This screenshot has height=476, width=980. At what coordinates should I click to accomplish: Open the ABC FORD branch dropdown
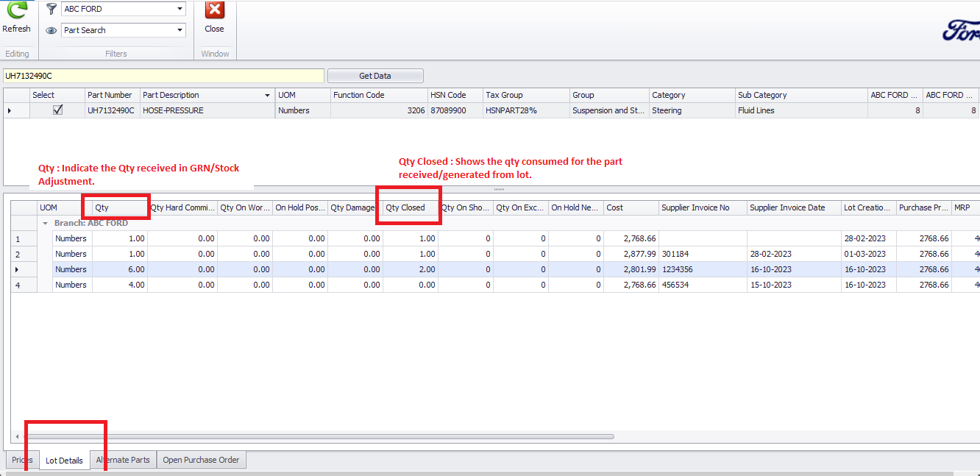click(x=180, y=9)
